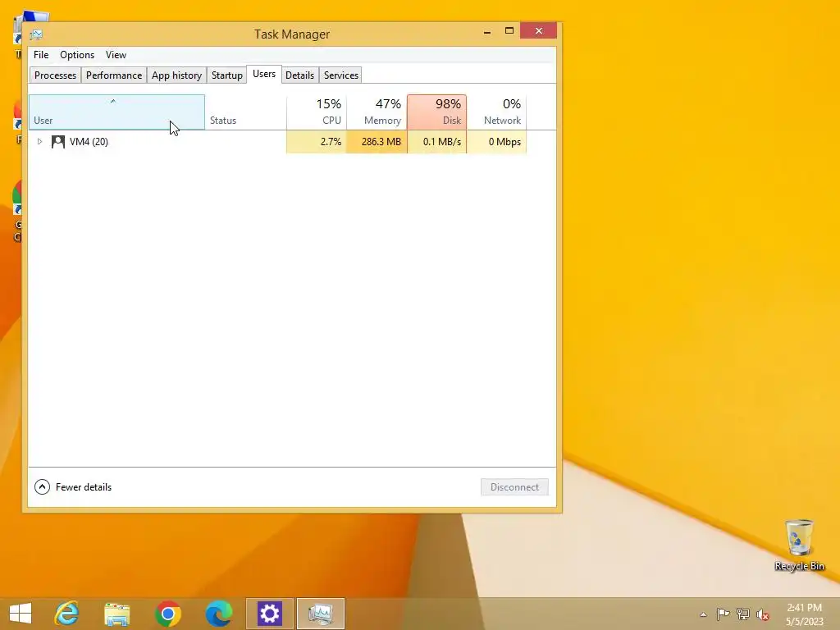Image resolution: width=840 pixels, height=630 pixels.
Task: Open the View menu
Action: point(116,55)
